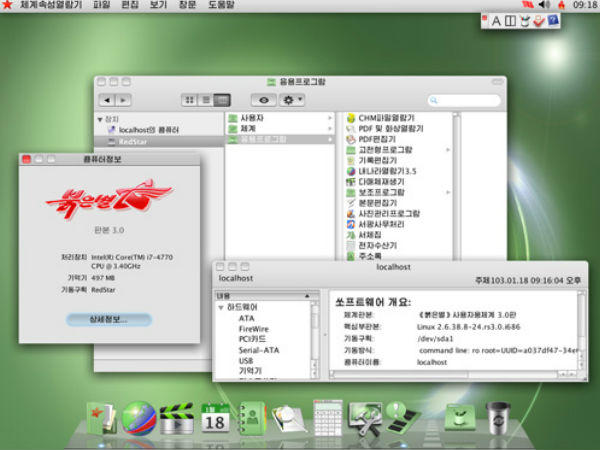Open the 파일 menu in menu bar
600x450 pixels.
(102, 6)
